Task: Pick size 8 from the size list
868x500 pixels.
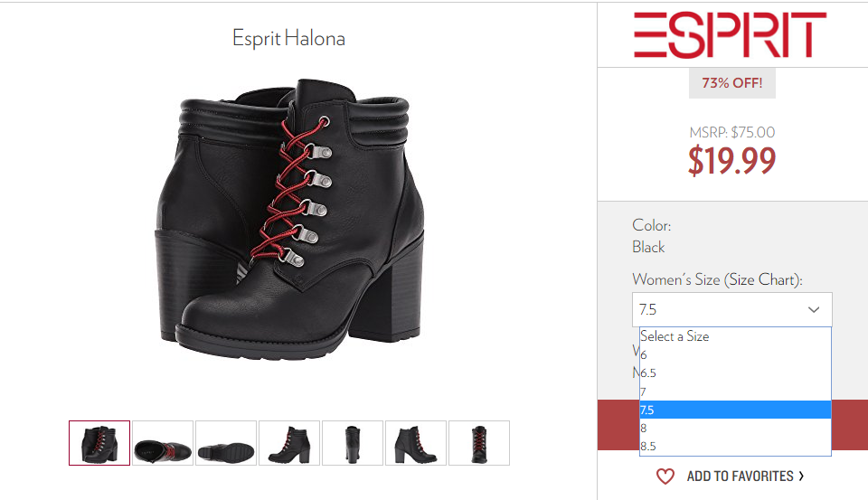Action: click(735, 428)
